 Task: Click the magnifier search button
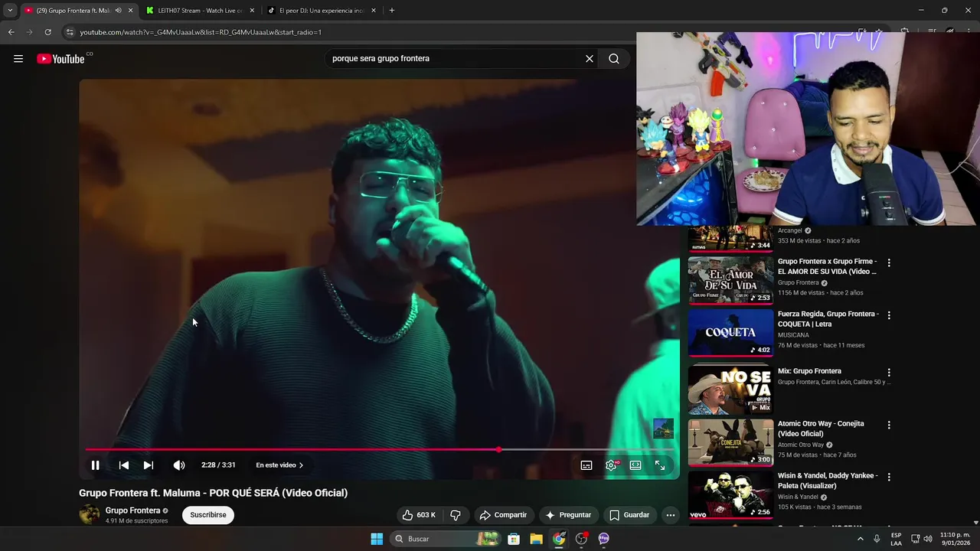(x=614, y=59)
